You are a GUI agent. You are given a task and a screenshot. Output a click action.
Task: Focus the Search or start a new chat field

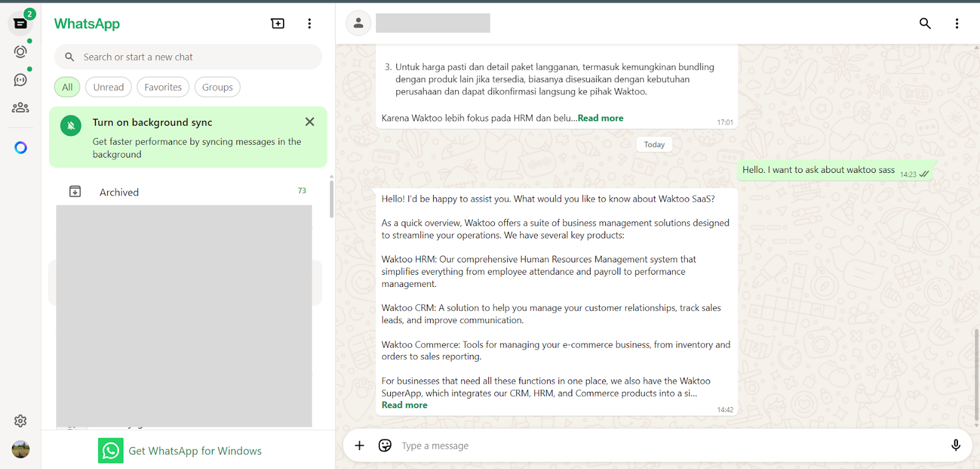[188, 57]
